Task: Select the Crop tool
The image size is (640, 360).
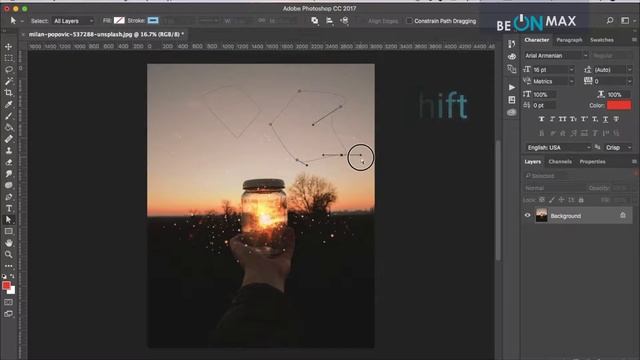Action: click(8, 93)
